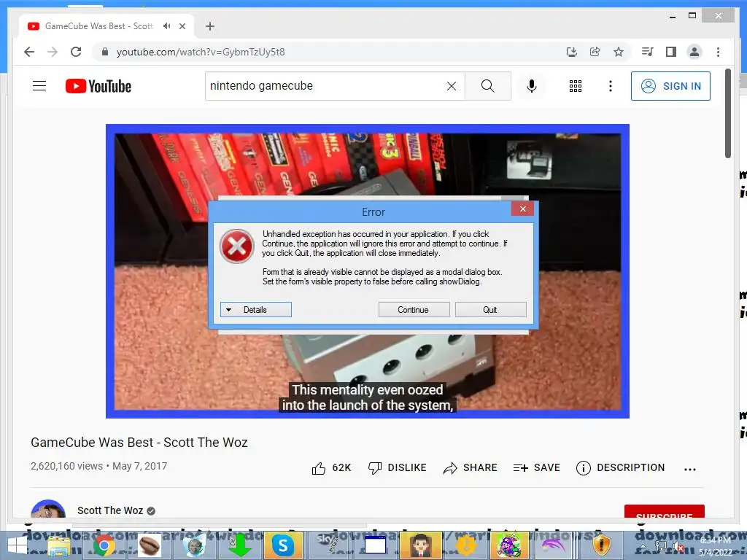
Task: Like the video with thumbs up
Action: pyautogui.click(x=331, y=468)
